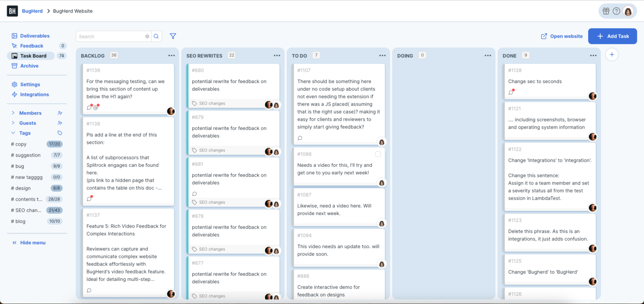Click the Feedback cursor icon in the sidebar
The height and width of the screenshot is (304, 644).
pos(14,46)
